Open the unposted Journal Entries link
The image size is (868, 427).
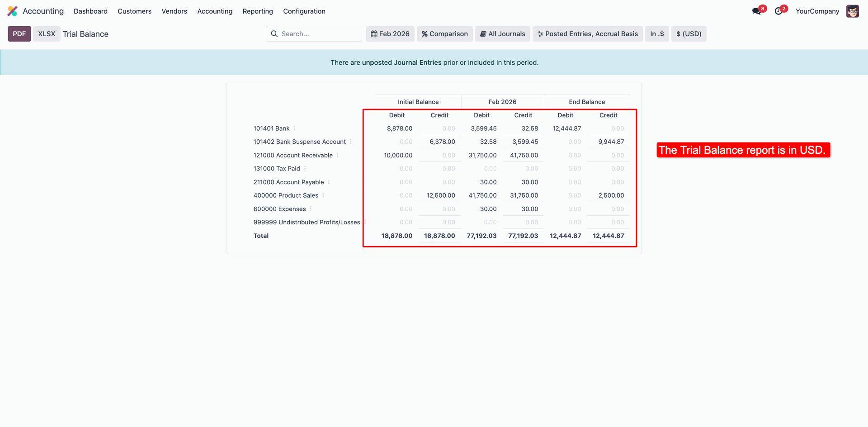pos(401,62)
